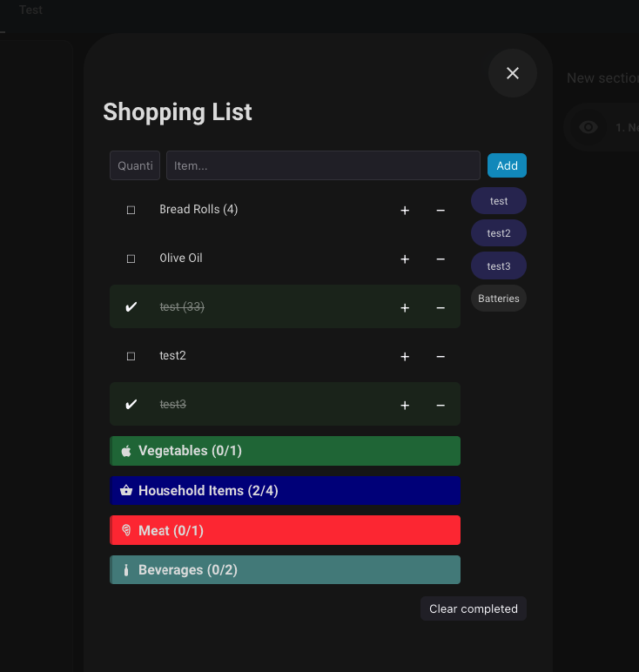Check the Bread Rolls checkbox
The image size is (639, 672).
click(131, 210)
